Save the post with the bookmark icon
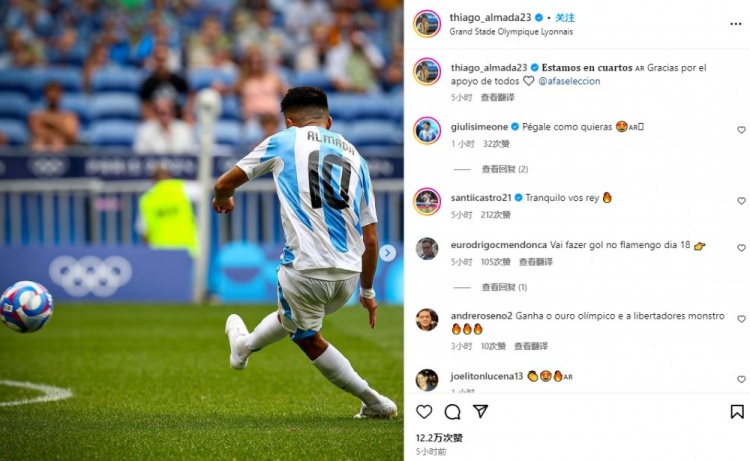The image size is (750, 461). (737, 412)
